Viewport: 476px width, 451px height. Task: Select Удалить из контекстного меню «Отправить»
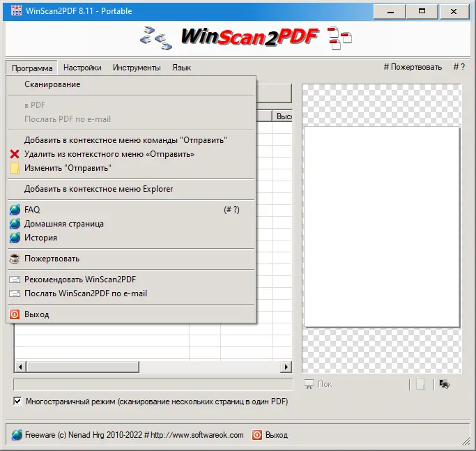pos(131,154)
